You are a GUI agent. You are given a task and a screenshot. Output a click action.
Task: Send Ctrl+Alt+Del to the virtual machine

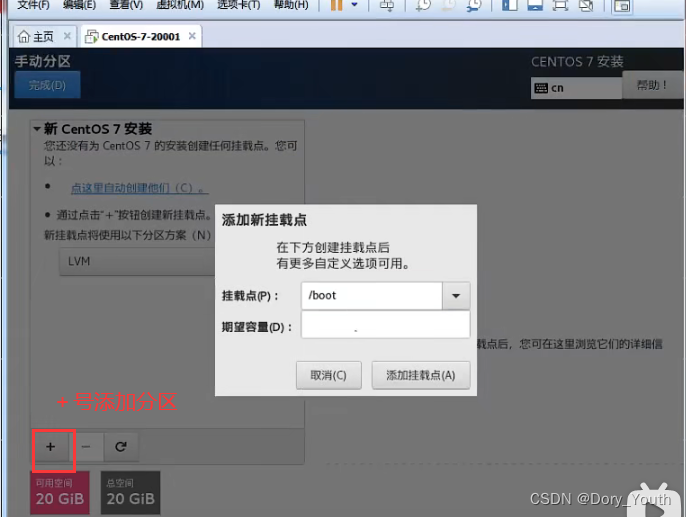point(386,5)
